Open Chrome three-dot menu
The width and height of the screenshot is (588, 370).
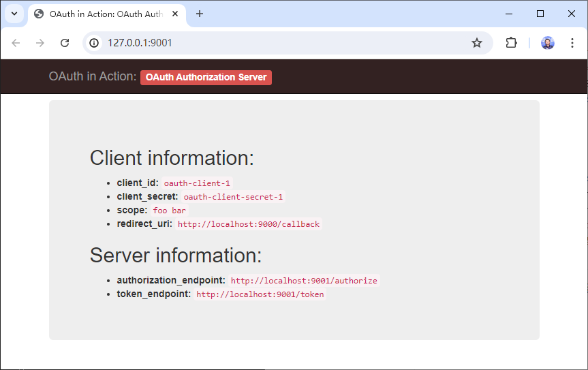pos(572,43)
